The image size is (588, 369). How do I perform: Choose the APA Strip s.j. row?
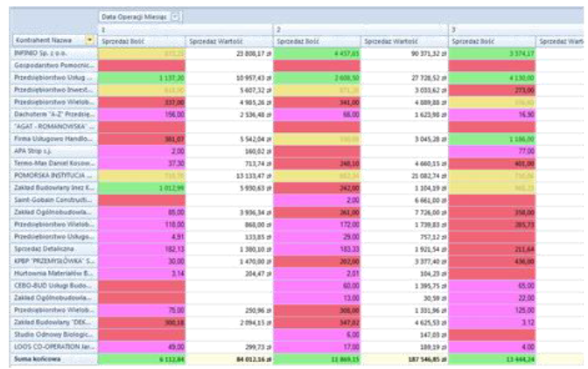click(52, 150)
